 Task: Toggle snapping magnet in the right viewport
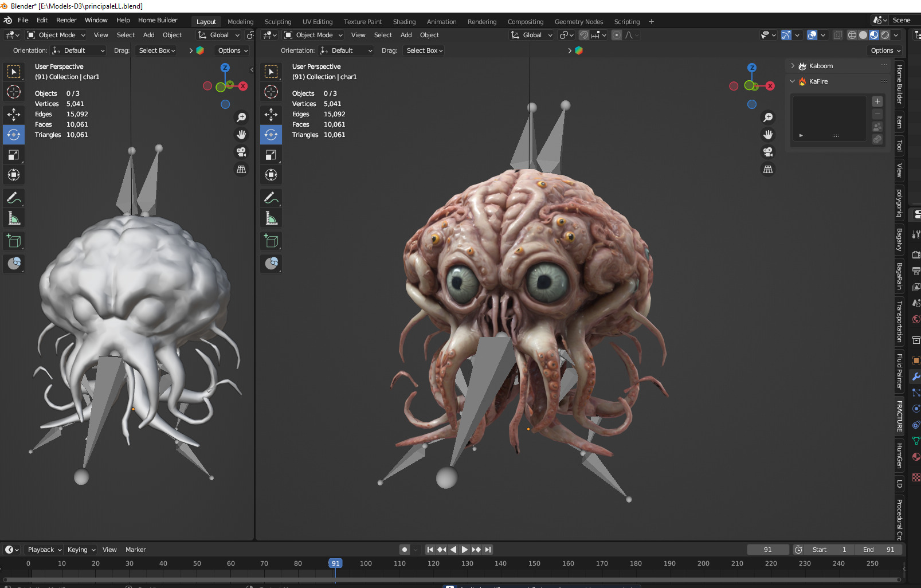584,35
